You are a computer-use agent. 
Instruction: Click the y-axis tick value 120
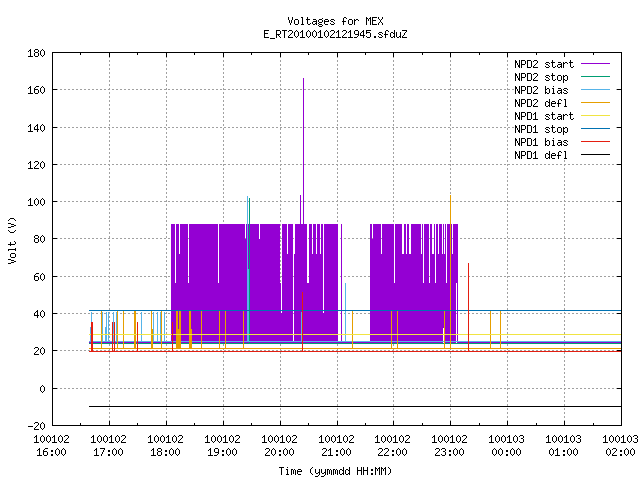(x=36, y=165)
